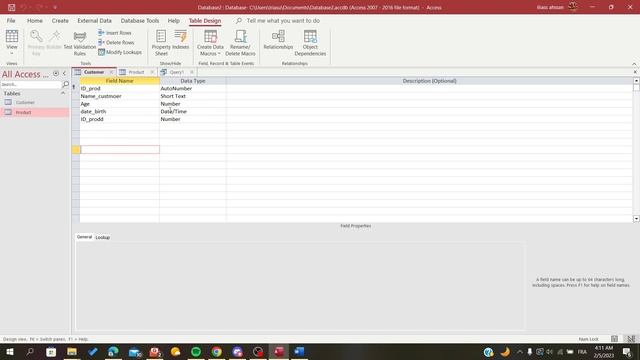Open navigation pane options dropdown
This screenshot has height=360, width=640.
(x=56, y=73)
